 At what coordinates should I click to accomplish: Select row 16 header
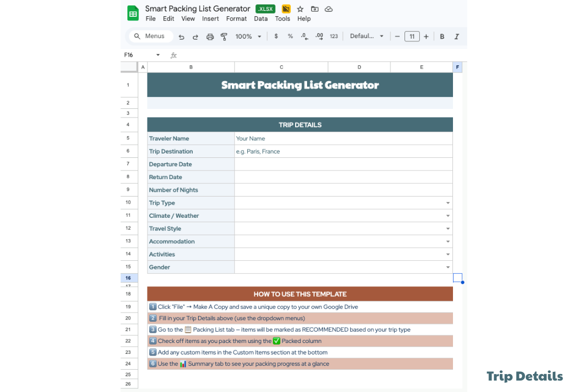tap(128, 278)
